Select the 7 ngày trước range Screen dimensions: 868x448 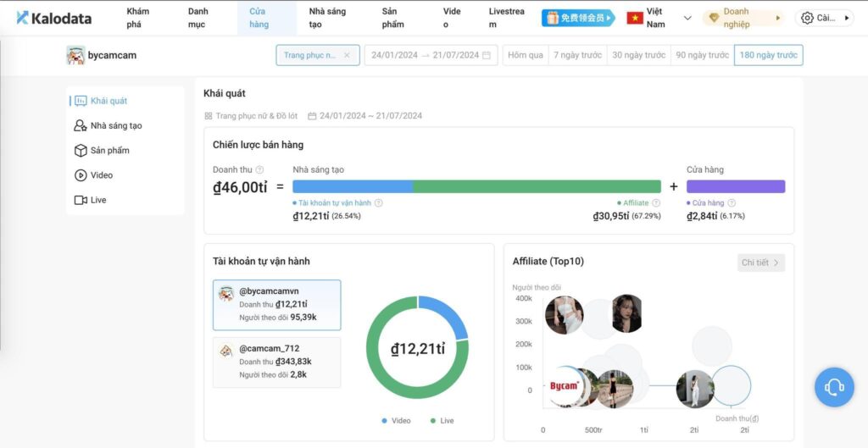point(577,55)
